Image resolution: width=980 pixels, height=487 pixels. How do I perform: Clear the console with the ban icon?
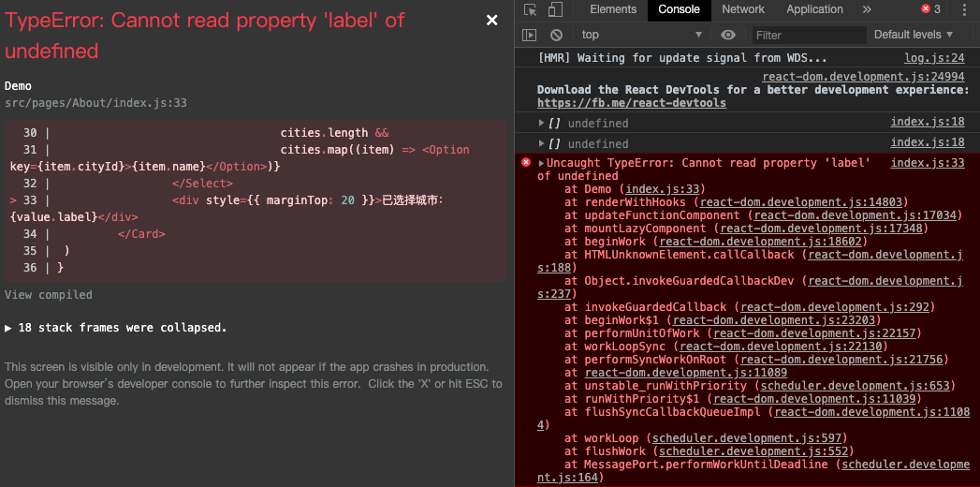coord(556,35)
